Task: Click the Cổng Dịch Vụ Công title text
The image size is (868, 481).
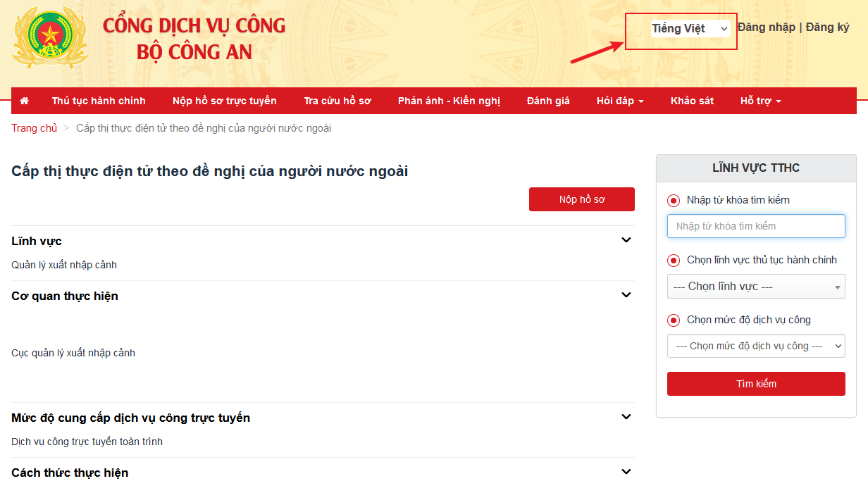Action: [194, 25]
